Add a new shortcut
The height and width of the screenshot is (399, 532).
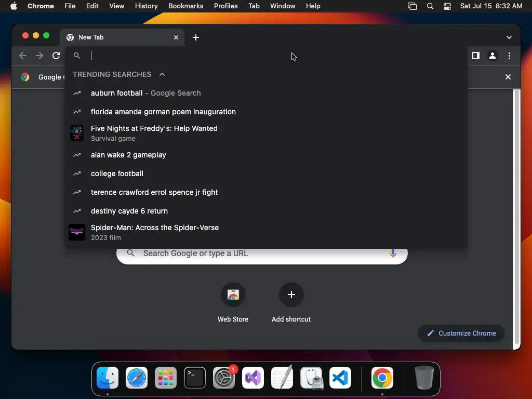(x=291, y=302)
